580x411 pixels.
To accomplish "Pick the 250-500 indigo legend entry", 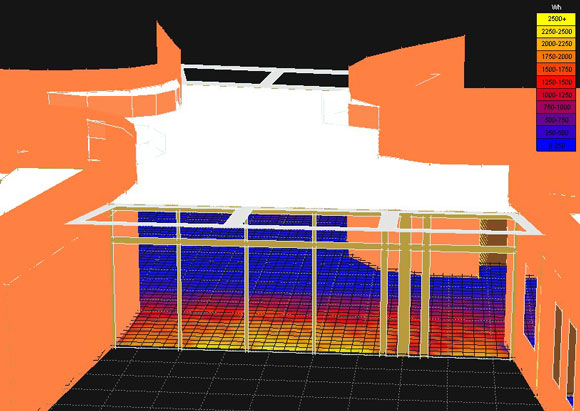I will coord(556,132).
